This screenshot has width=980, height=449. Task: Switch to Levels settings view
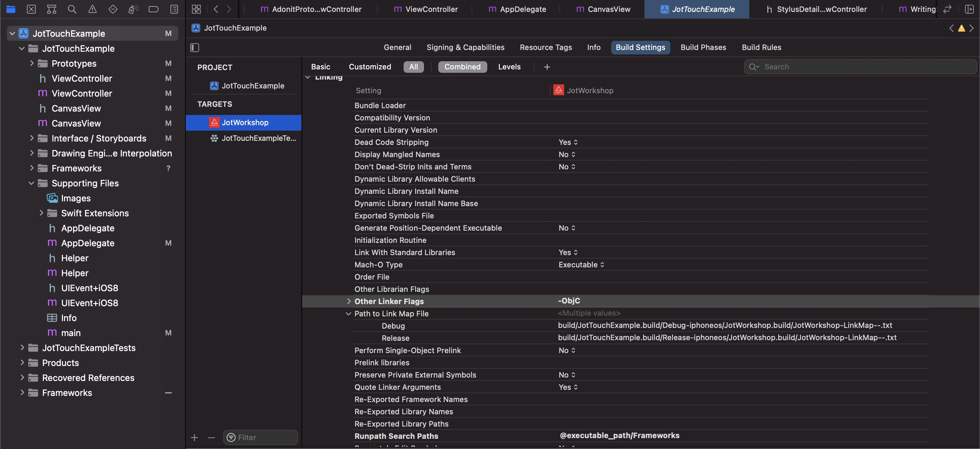pyautogui.click(x=509, y=67)
